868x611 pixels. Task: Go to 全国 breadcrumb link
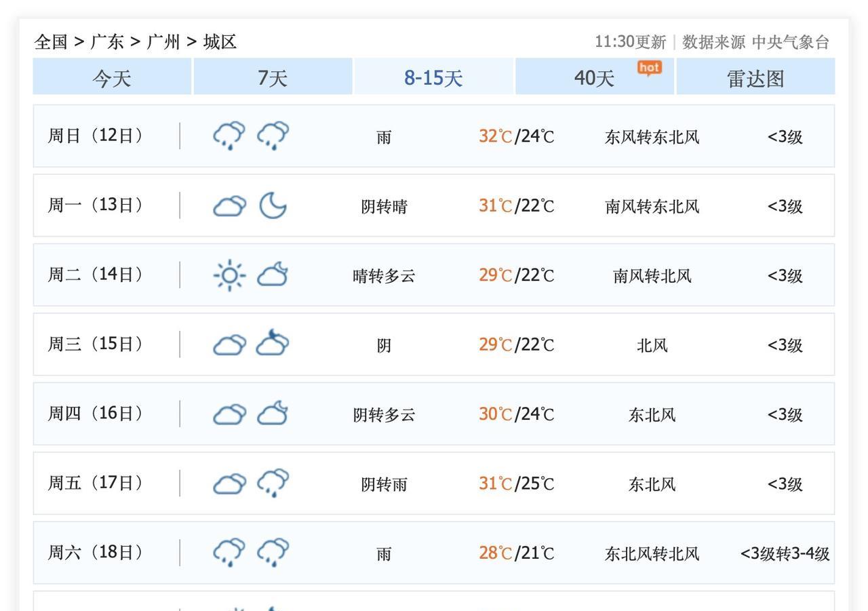(x=52, y=42)
